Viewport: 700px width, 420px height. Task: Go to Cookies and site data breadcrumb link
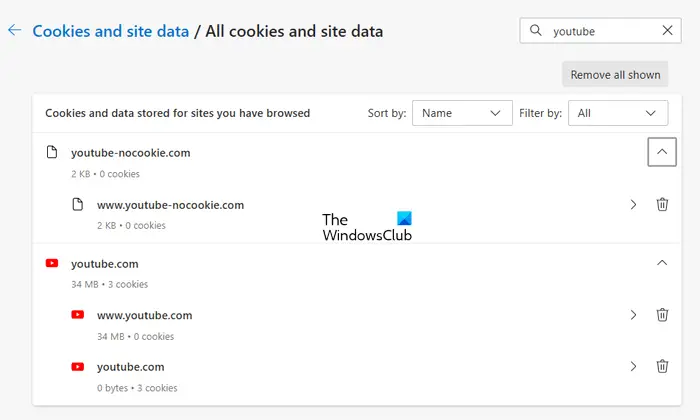click(x=111, y=31)
